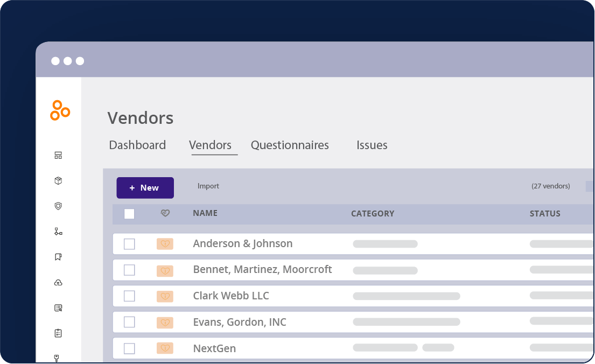This screenshot has width=595, height=364.
Task: Switch to the Dashboard tab
Action: pos(137,145)
